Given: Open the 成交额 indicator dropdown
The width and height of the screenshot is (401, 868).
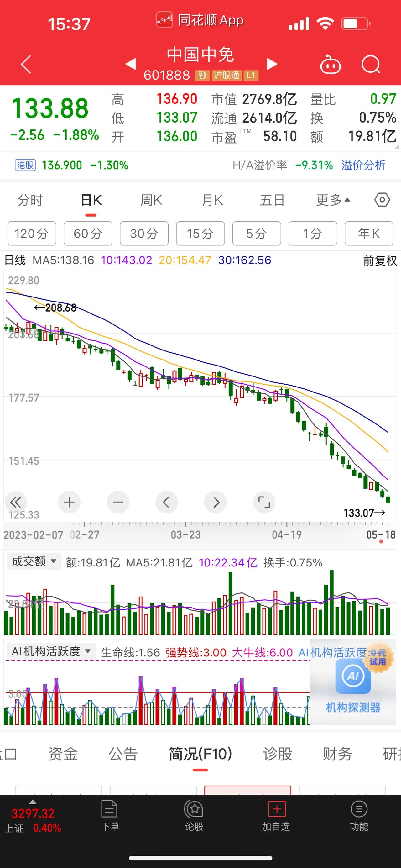Looking at the screenshot, I should pos(34,561).
